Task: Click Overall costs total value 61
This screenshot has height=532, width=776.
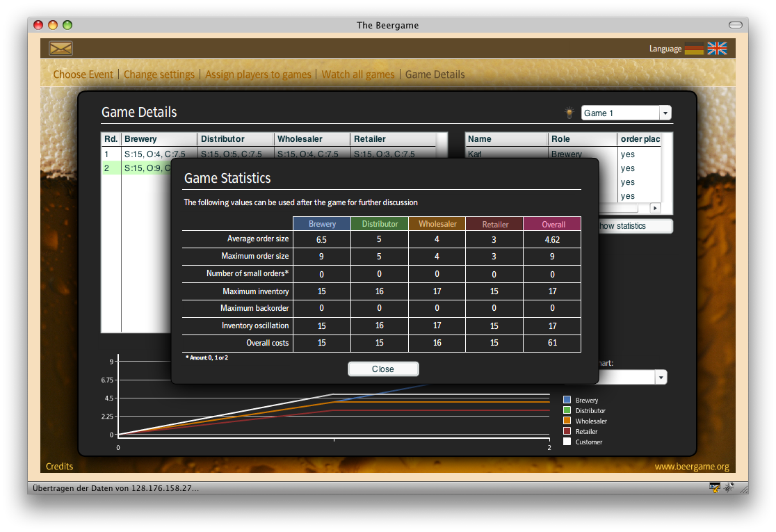Action: pyautogui.click(x=552, y=342)
